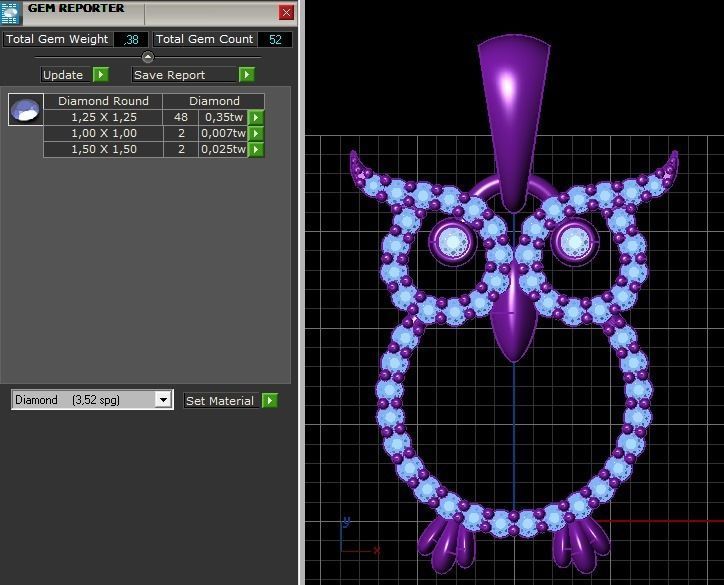This screenshot has height=585, width=724.
Task: Collapse panel using the round arrow handle
Action: [x=148, y=57]
